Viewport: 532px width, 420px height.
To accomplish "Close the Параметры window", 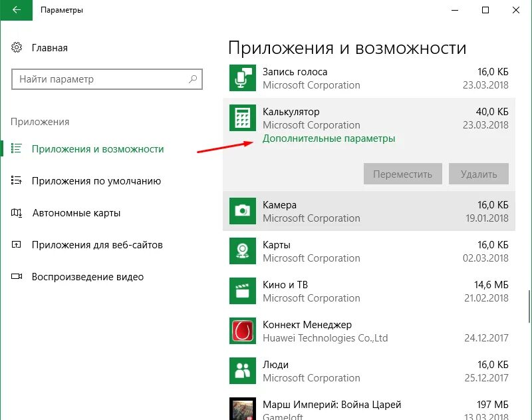I will click(x=516, y=10).
